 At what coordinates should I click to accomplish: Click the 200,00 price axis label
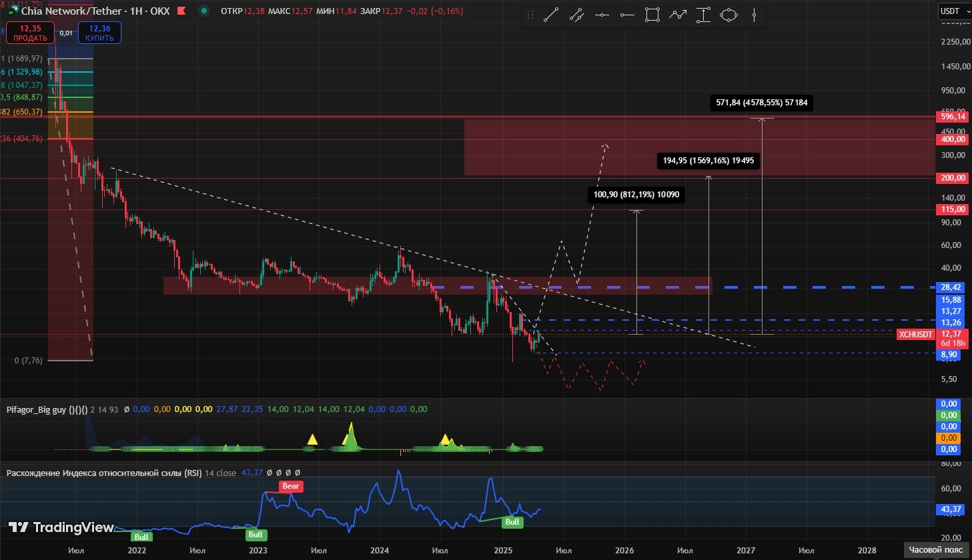pos(953,178)
